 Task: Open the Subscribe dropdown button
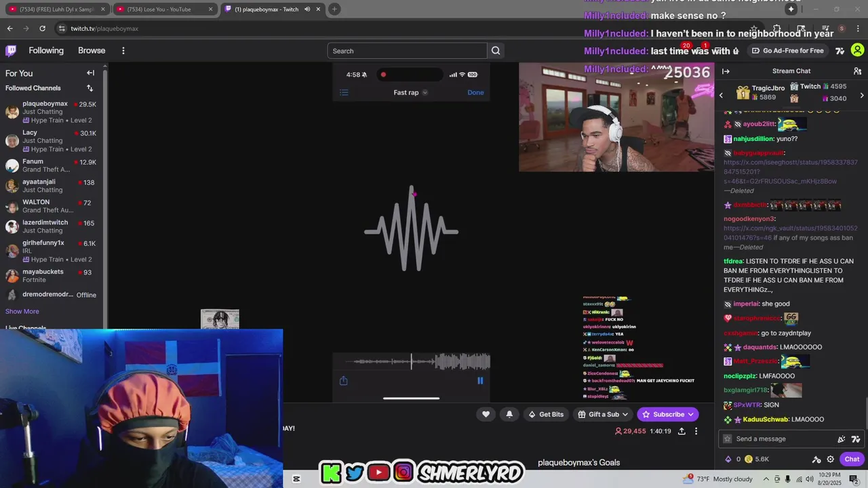coord(667,414)
